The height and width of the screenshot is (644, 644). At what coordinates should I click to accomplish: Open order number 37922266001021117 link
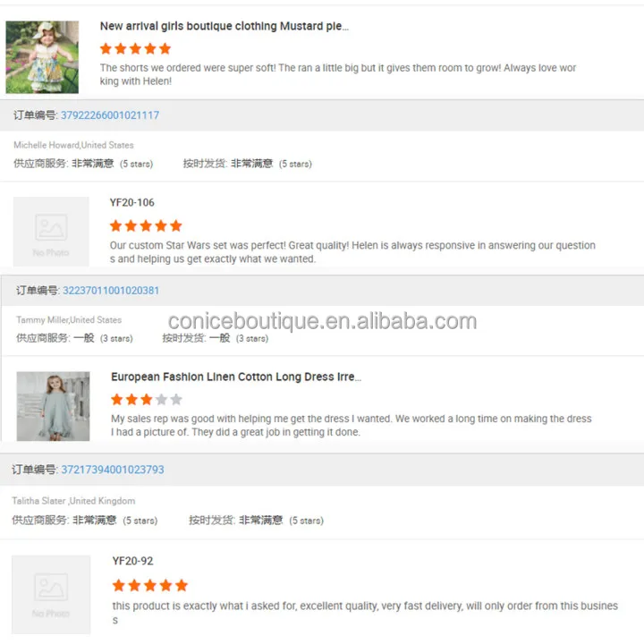(110, 115)
